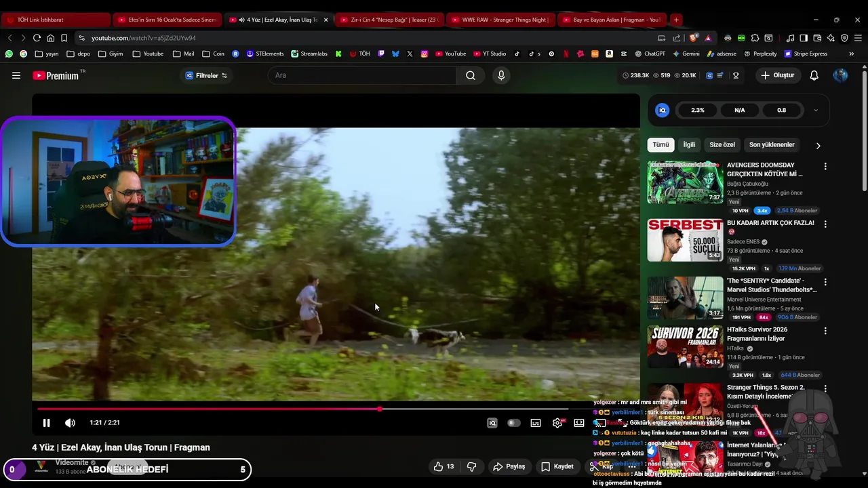Image resolution: width=868 pixels, height=488 pixels.
Task: Expand the vidIQ score panel chevron
Action: (x=816, y=110)
